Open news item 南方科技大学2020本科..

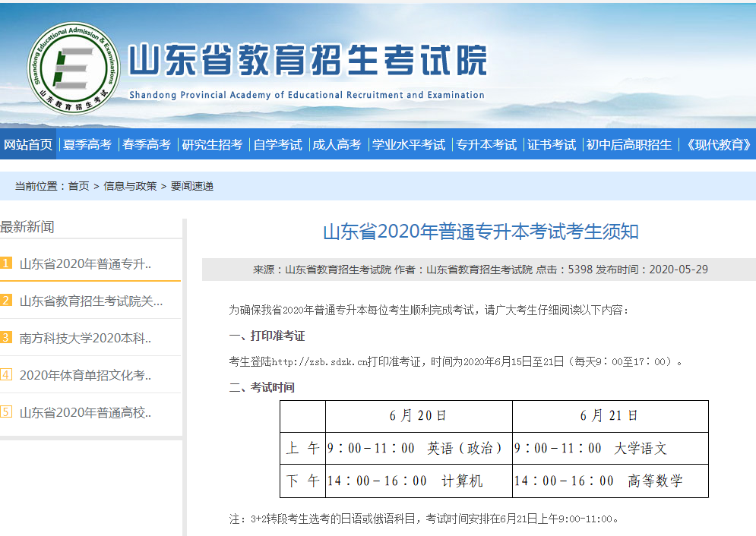tap(85, 338)
